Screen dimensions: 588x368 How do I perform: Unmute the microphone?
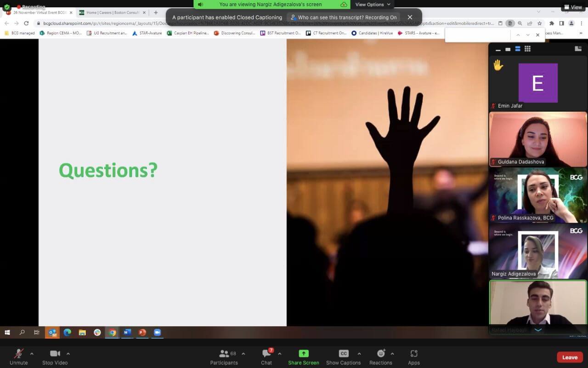click(x=18, y=354)
